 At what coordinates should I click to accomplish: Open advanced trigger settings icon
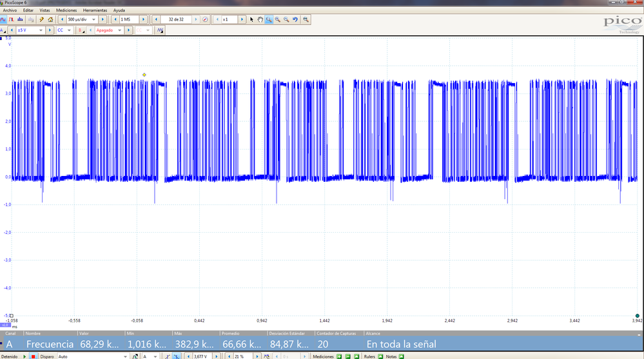pos(135,356)
